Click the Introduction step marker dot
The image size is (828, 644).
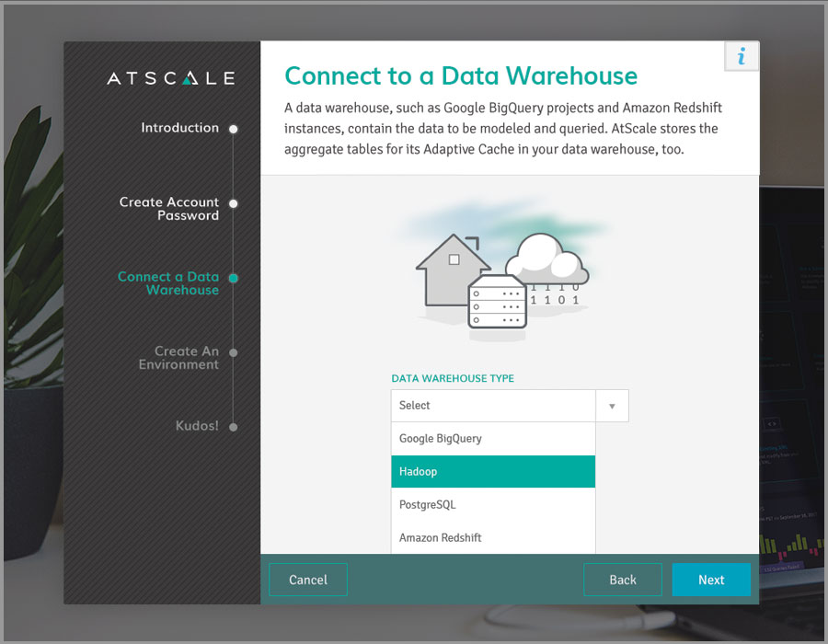[x=234, y=129]
